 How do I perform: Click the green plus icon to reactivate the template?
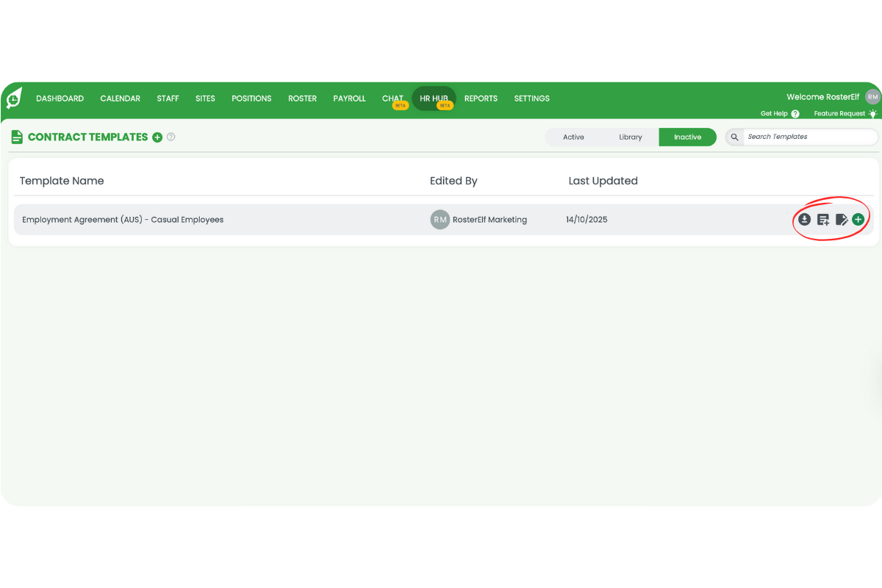point(858,219)
